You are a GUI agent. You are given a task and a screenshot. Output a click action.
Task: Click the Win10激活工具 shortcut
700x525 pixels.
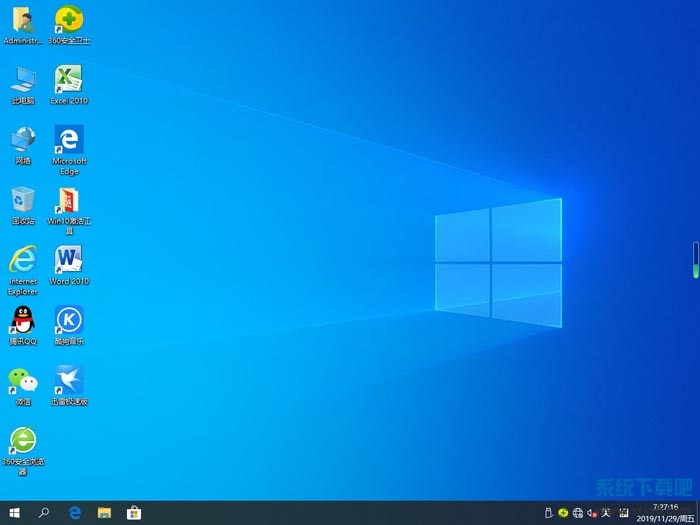pyautogui.click(x=68, y=200)
